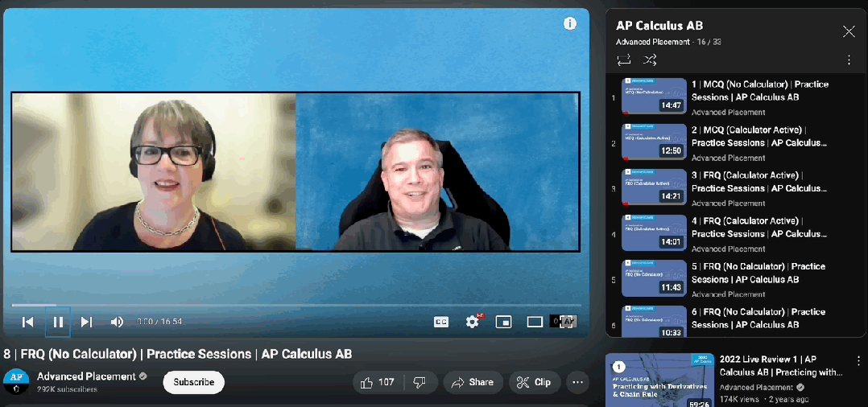The image size is (868, 407).
Task: Click the 292K subscribers text
Action: point(67,389)
